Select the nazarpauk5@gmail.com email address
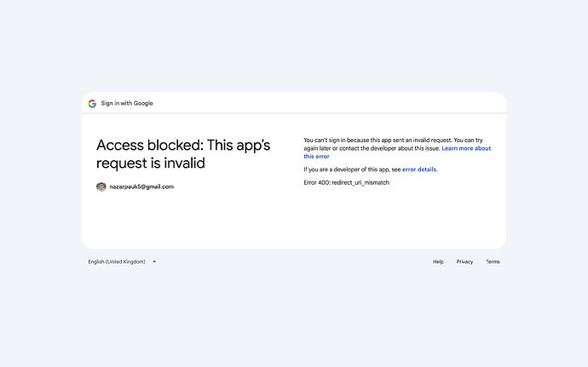Screen dimensions: 588x367 click(x=141, y=186)
